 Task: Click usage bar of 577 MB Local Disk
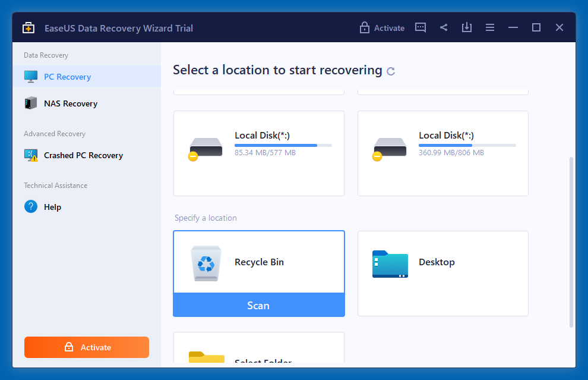click(x=283, y=145)
